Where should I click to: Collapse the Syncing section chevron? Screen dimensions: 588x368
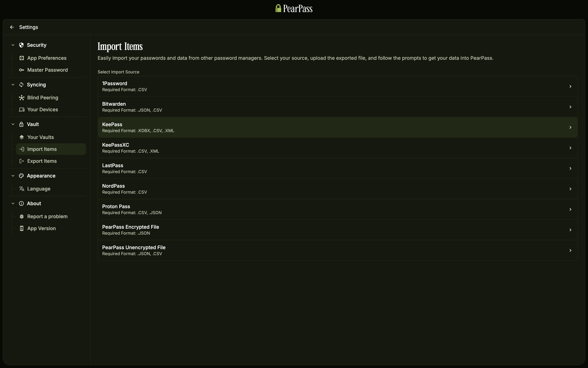[13, 85]
